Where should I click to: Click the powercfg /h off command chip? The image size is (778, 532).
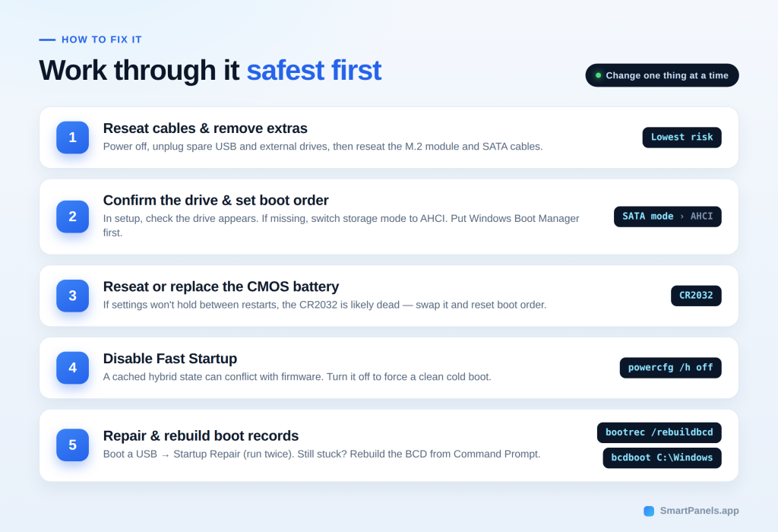[x=670, y=368]
